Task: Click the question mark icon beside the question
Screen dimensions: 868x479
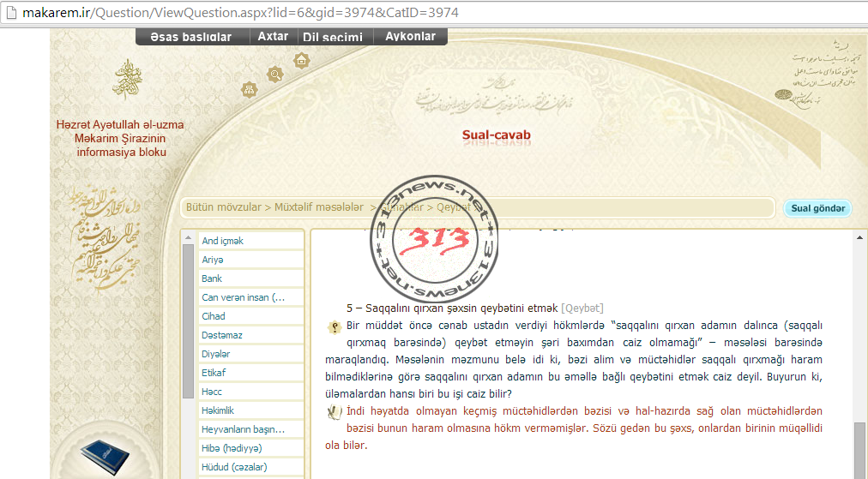Action: click(335, 326)
